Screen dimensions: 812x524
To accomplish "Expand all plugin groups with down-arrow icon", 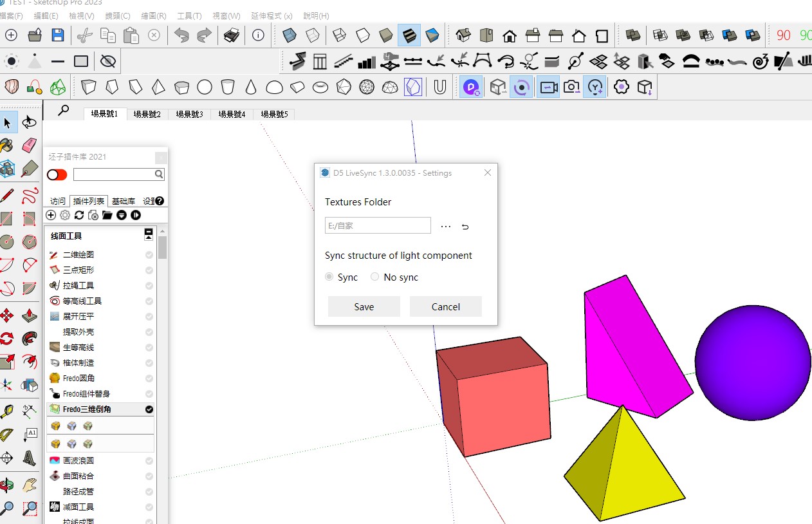I will (x=121, y=215).
